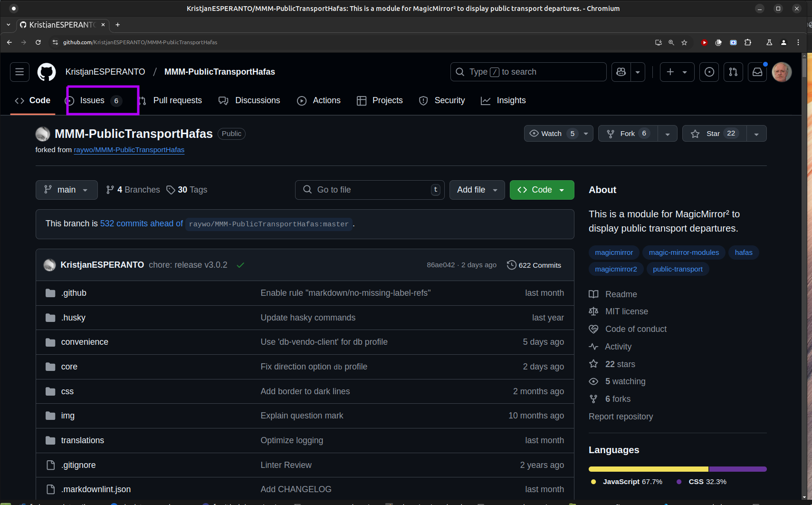
Task: Open the user avatar profile menu
Action: 782,72
